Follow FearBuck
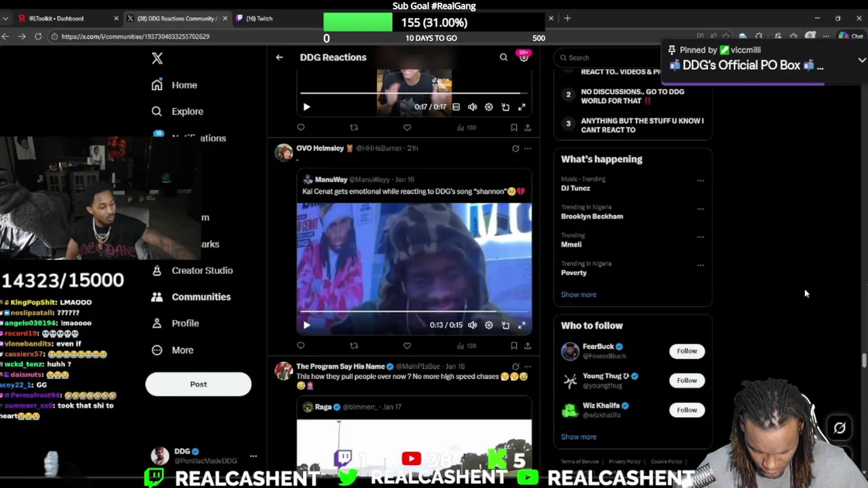This screenshot has width=868, height=488. coord(686,351)
